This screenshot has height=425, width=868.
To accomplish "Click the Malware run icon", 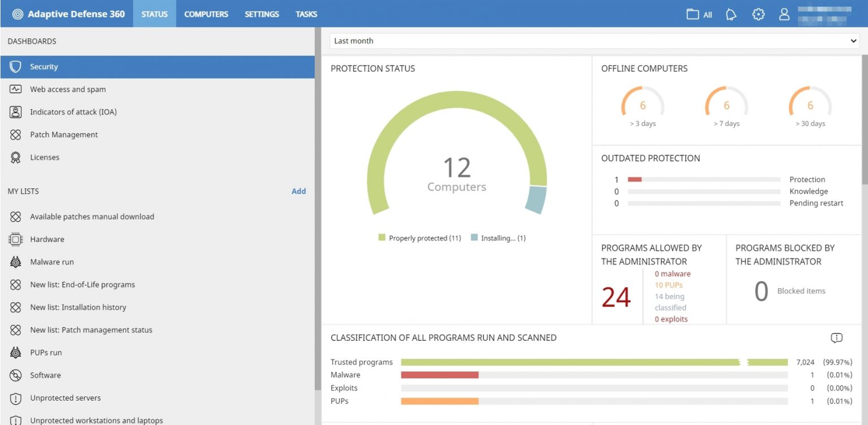I will point(16,261).
